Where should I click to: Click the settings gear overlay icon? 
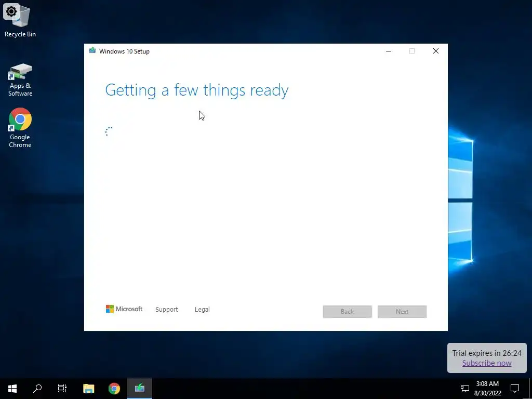[11, 11]
